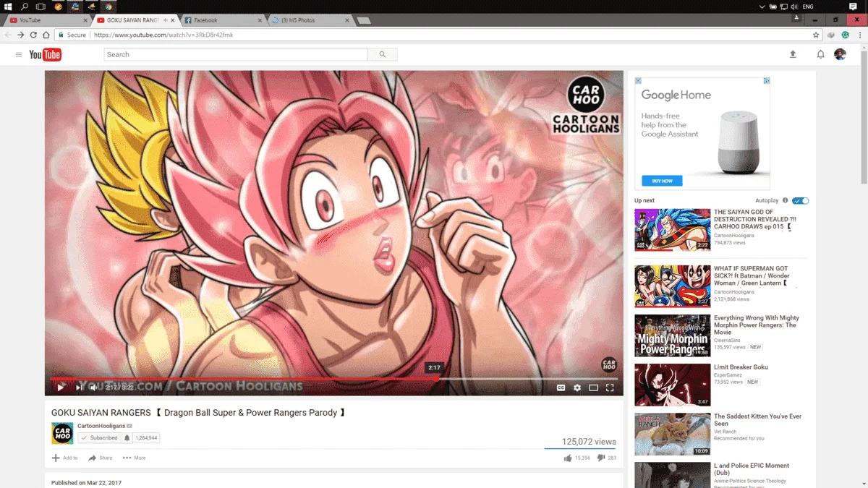Click the subscription notification bell
Screen dimensions: 868x488
tap(127, 438)
